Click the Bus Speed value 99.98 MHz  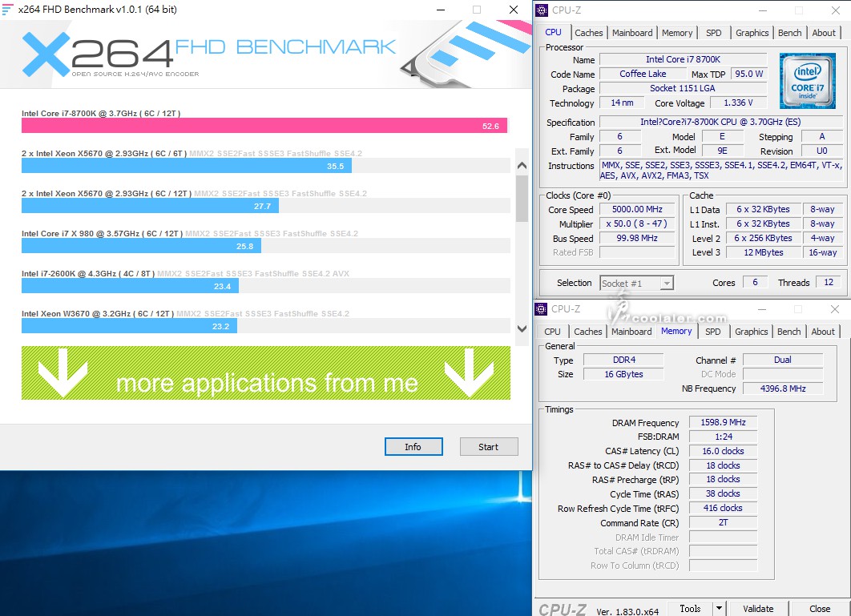pos(637,238)
